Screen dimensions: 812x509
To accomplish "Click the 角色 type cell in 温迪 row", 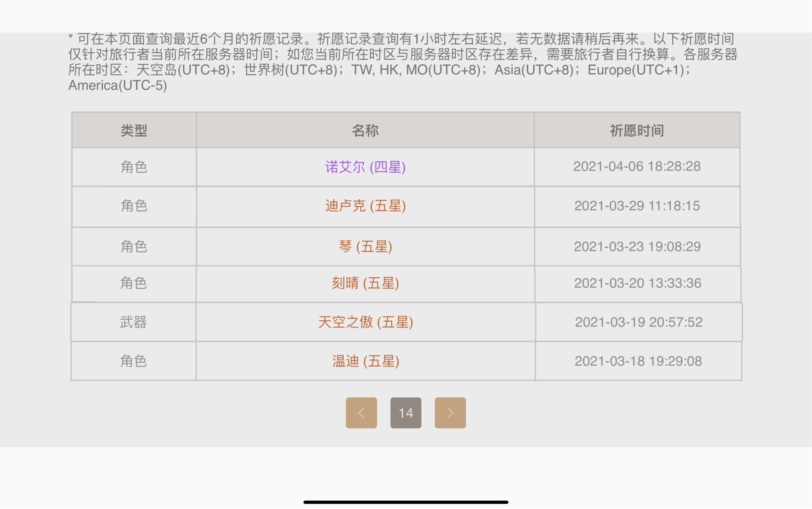I will pos(134,361).
